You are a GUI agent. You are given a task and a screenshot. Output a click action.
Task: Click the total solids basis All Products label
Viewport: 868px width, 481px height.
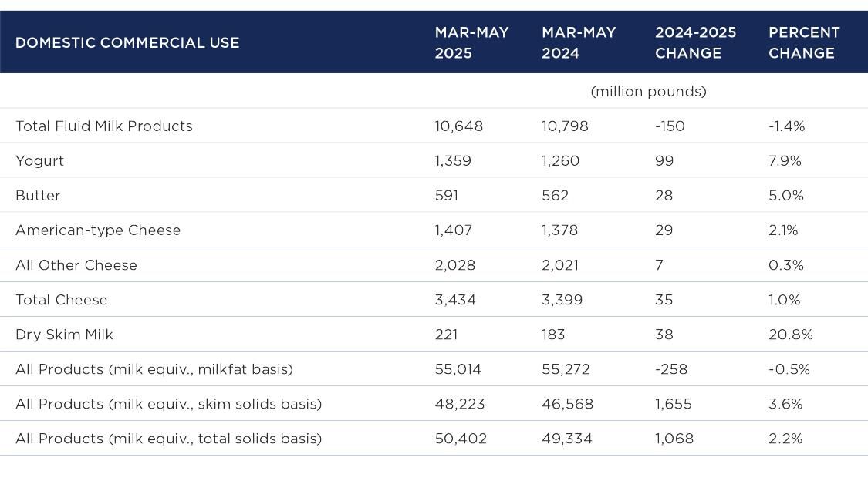(x=168, y=439)
